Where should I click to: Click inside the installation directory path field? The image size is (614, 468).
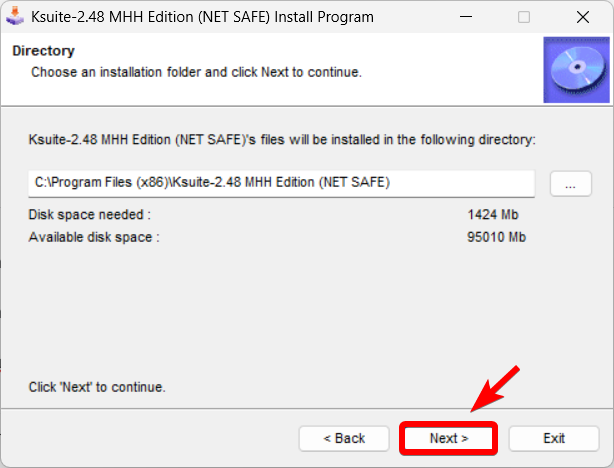(282, 183)
